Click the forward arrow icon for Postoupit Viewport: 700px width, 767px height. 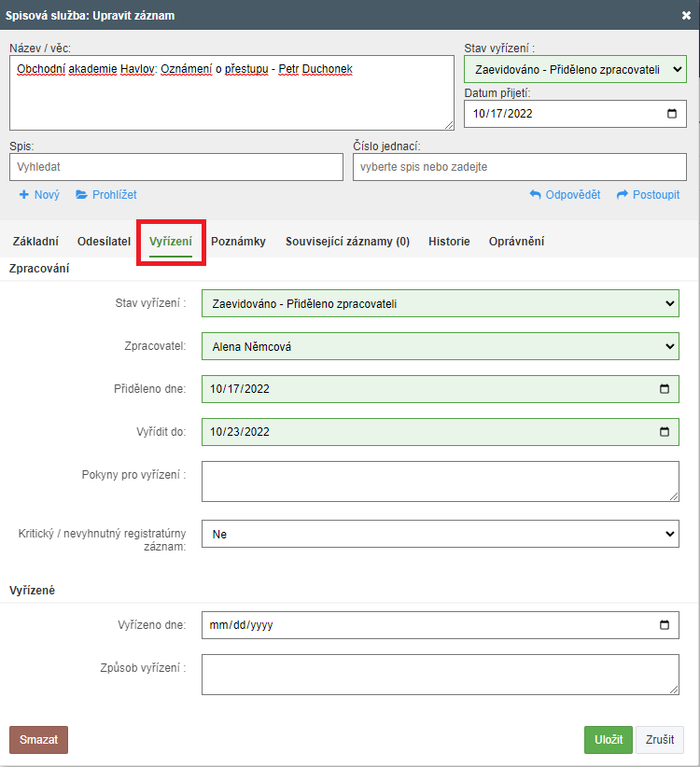pos(623,195)
